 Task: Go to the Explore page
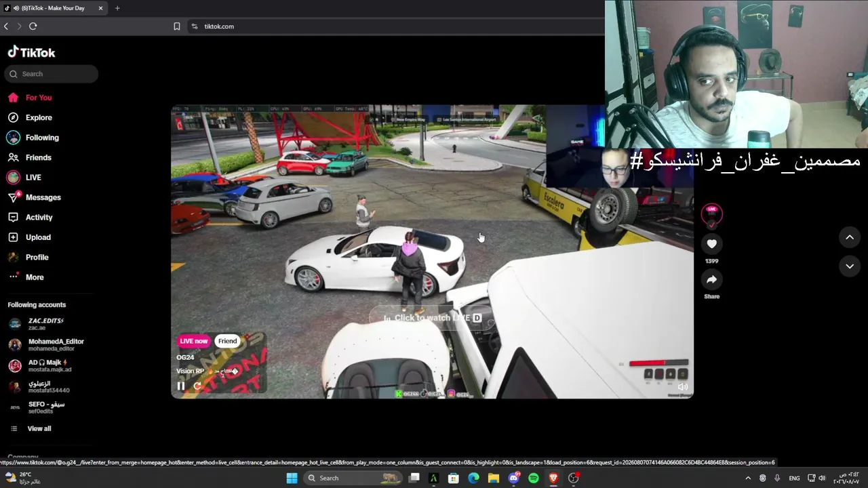tap(39, 117)
